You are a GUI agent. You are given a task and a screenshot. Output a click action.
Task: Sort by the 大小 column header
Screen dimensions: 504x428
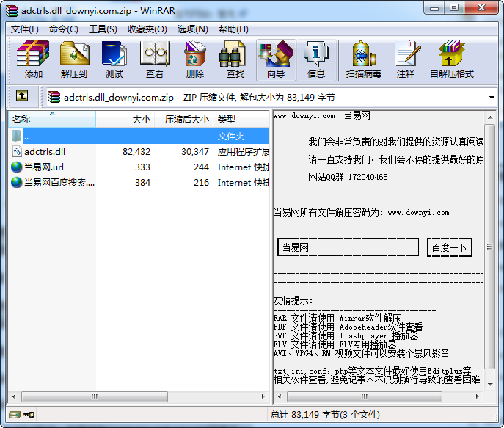click(125, 120)
